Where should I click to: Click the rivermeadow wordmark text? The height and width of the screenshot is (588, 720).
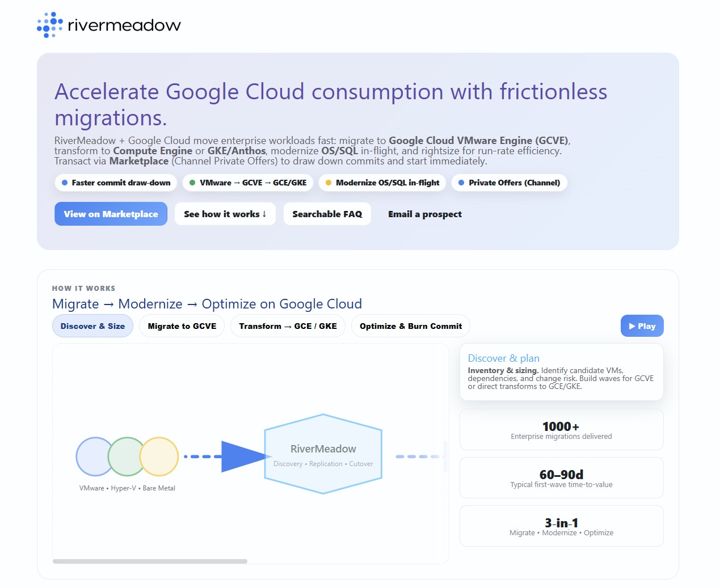[x=124, y=25]
